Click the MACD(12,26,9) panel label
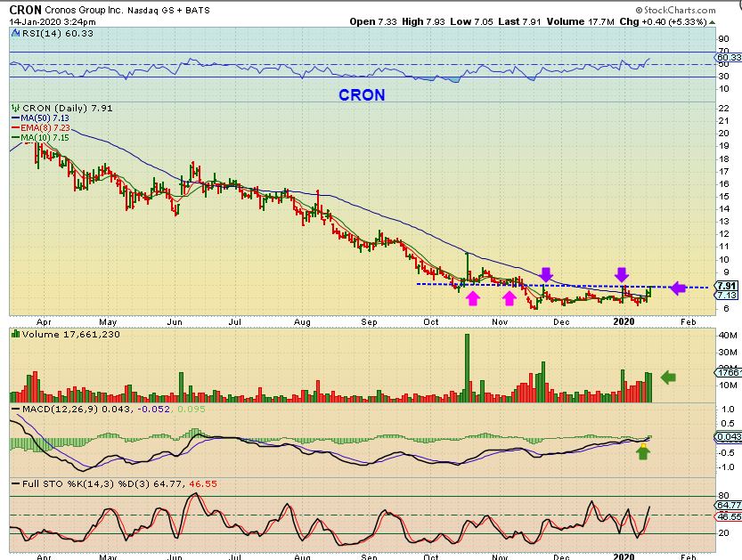This screenshot has height=560, width=742. 60,409
